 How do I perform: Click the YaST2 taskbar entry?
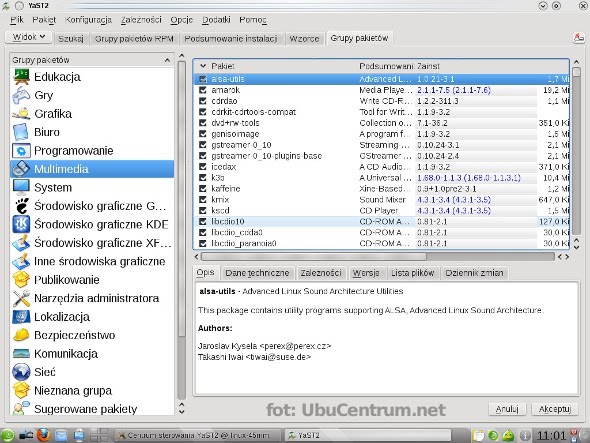367,435
